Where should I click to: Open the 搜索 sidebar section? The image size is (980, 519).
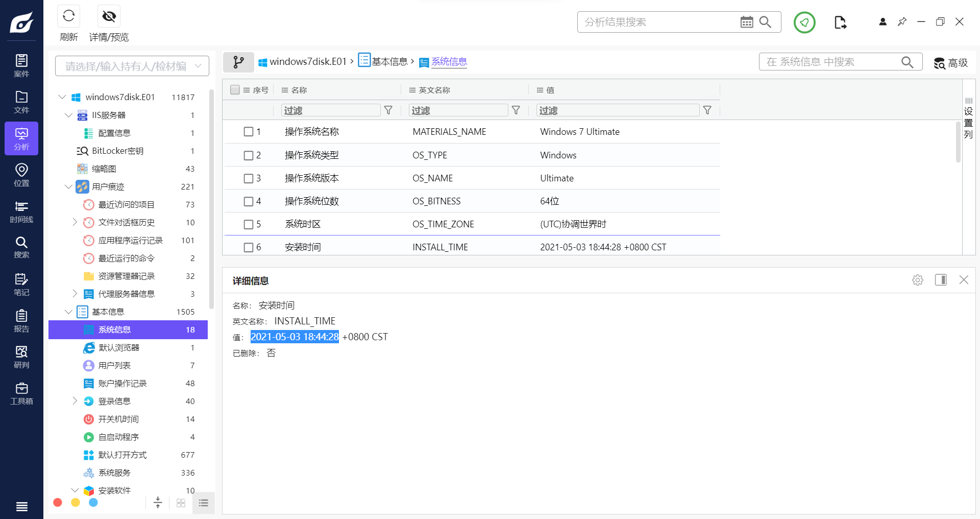(x=21, y=247)
